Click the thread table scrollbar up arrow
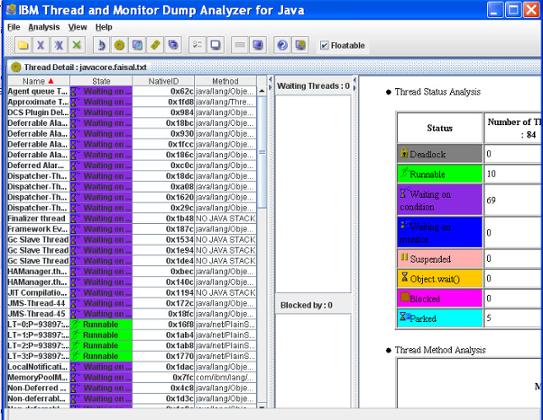The height and width of the screenshot is (420, 543). pos(262,91)
